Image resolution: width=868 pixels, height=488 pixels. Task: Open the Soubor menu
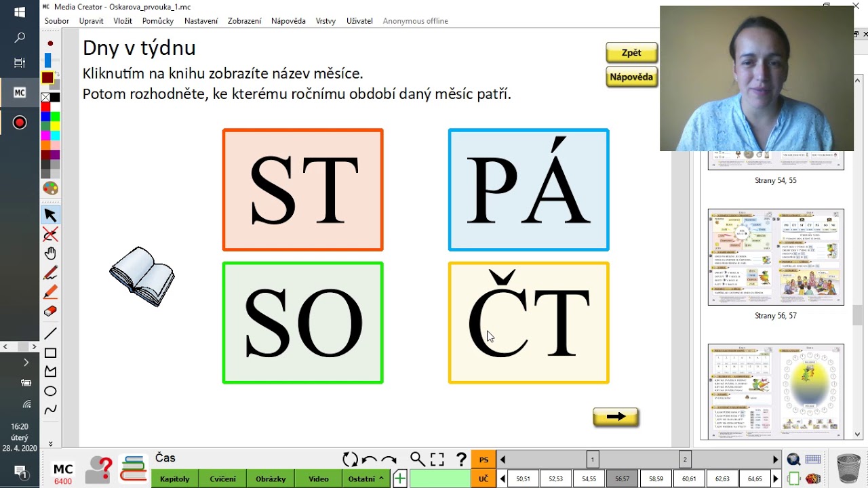coord(57,21)
